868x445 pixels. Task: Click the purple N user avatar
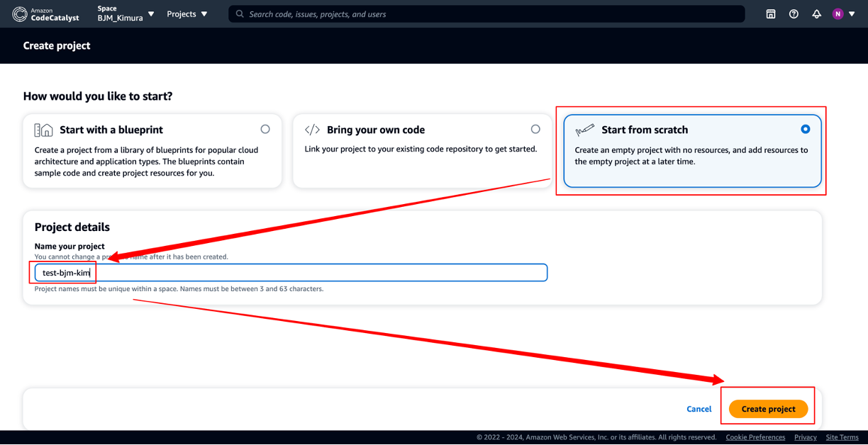coord(838,14)
